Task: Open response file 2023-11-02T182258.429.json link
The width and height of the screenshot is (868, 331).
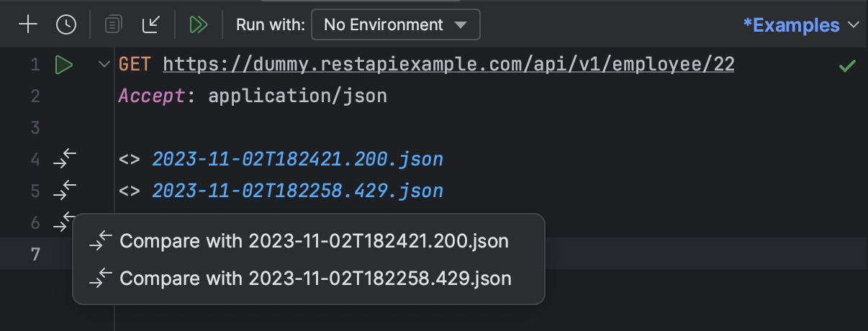Action: click(x=297, y=191)
